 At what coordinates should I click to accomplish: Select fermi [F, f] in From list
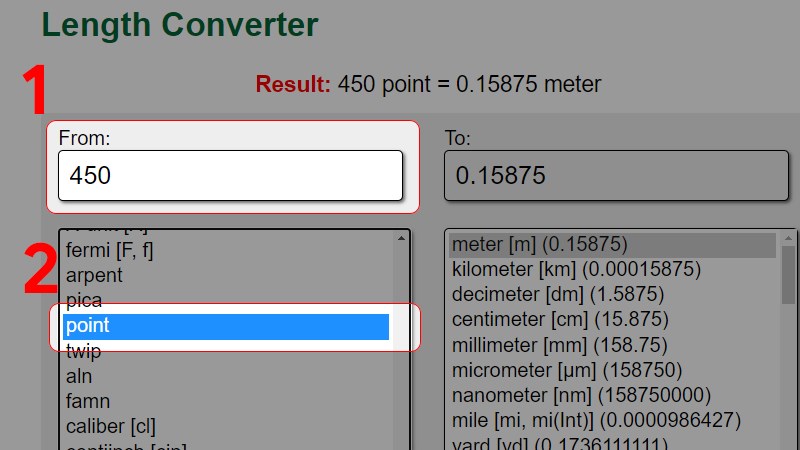(x=226, y=250)
